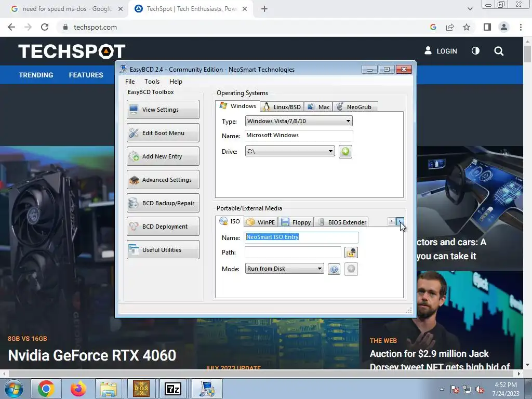This screenshot has width=532, height=399.
Task: Click the volume muted tray icon
Action: pos(480,390)
